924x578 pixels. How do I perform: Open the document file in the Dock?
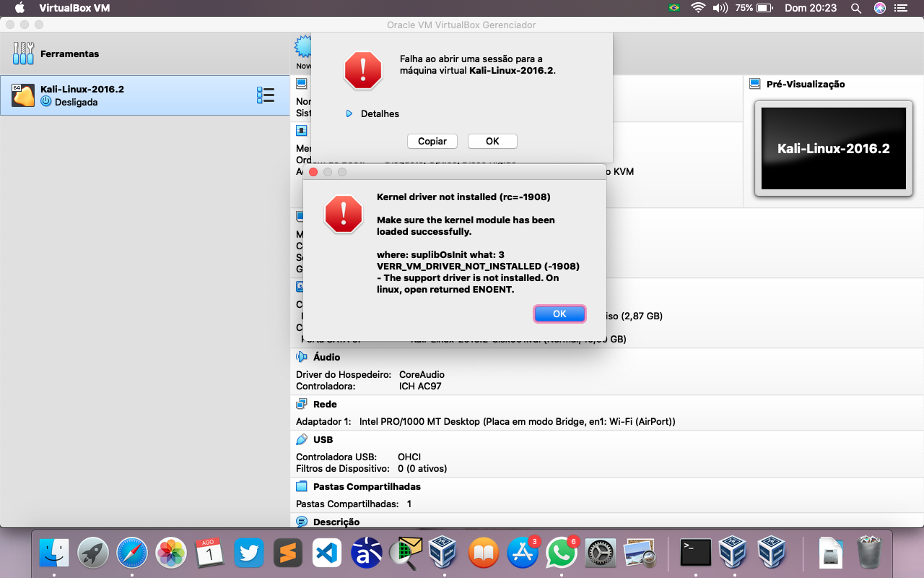tap(830, 553)
